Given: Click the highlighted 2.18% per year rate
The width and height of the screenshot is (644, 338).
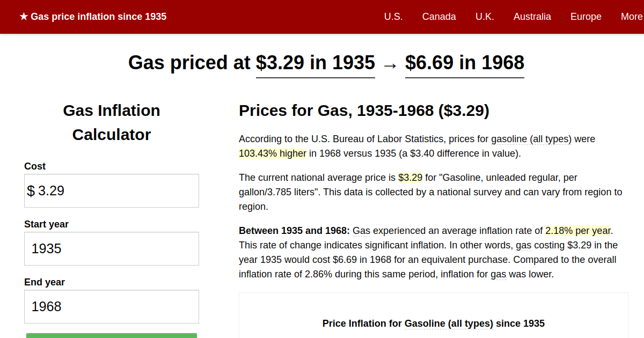Looking at the screenshot, I should point(576,231).
